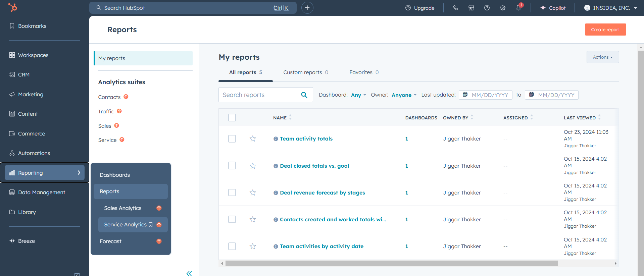Open the Owner Anyone filter dropdown
This screenshot has height=276, width=644.
[x=404, y=95]
